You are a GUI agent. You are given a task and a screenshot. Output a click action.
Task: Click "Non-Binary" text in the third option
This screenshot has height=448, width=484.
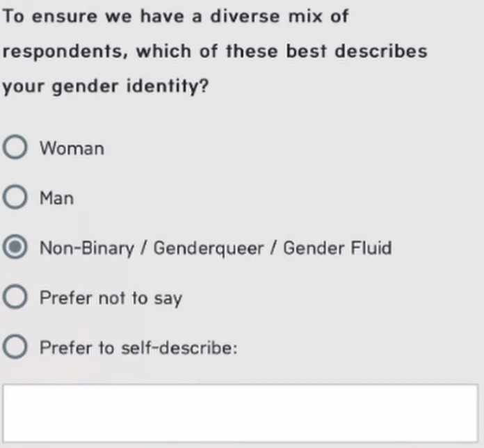coord(86,248)
